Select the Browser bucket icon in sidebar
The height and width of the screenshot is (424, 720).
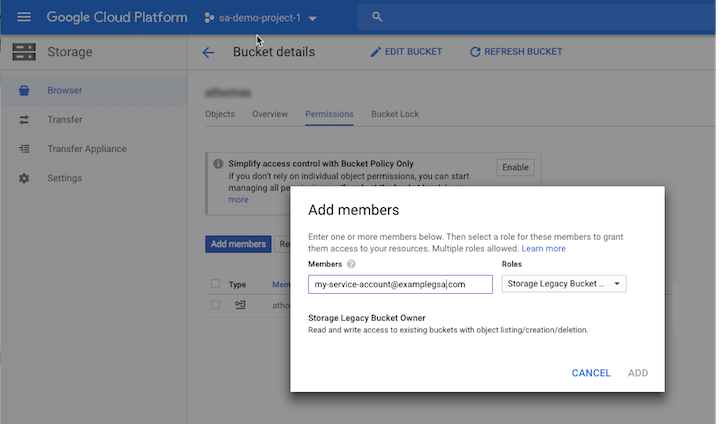[24, 90]
